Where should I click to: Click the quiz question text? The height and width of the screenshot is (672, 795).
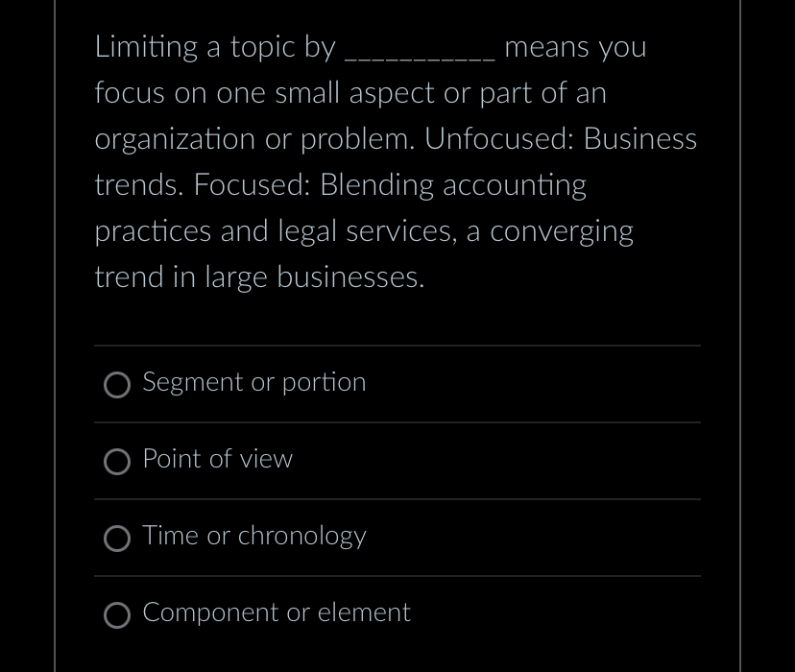(396, 161)
